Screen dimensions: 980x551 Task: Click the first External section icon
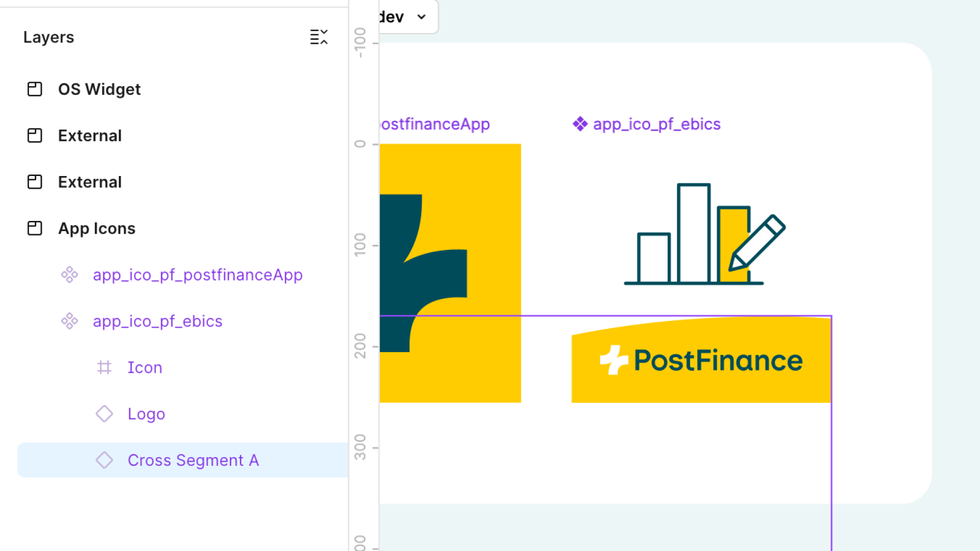pos(35,136)
